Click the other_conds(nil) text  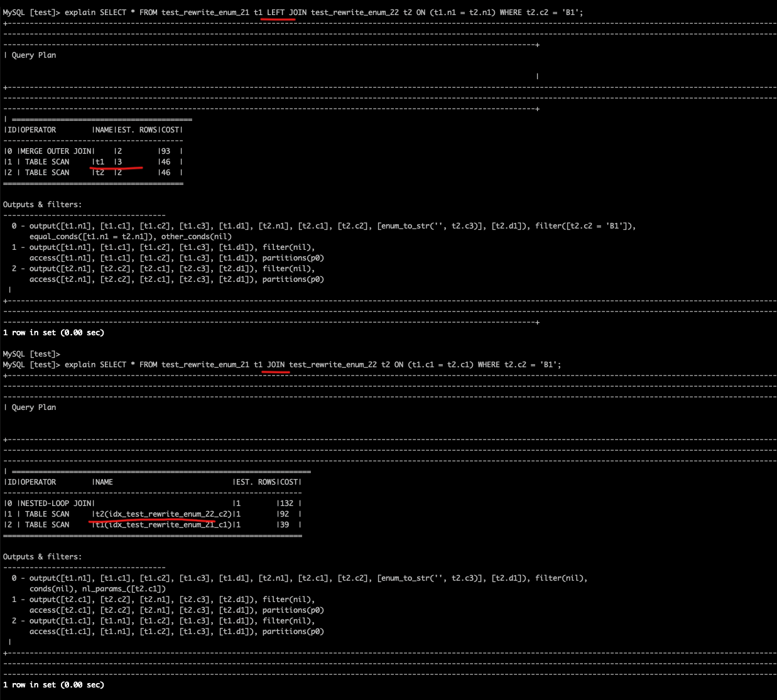click(x=197, y=236)
